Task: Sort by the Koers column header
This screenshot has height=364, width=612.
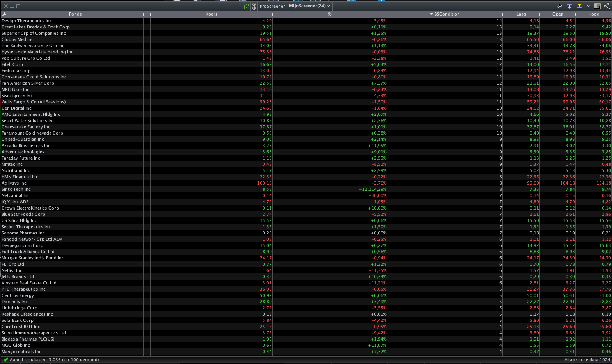Action: (211, 14)
